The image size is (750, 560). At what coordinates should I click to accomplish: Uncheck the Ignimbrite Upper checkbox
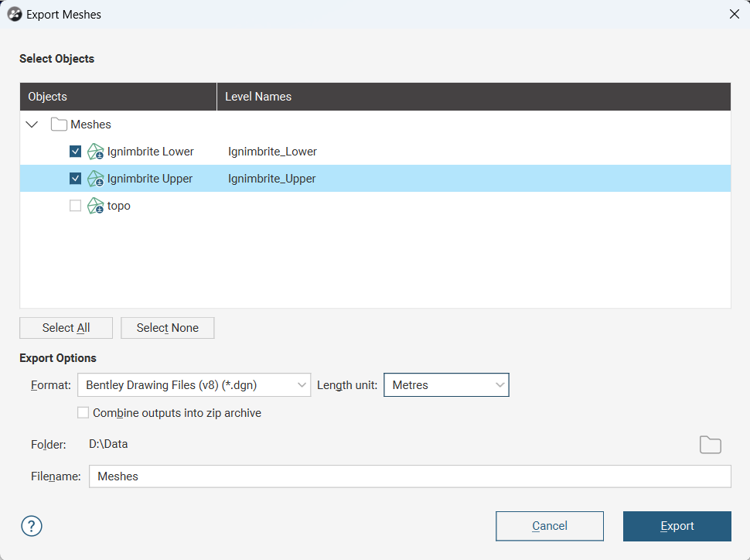point(75,179)
